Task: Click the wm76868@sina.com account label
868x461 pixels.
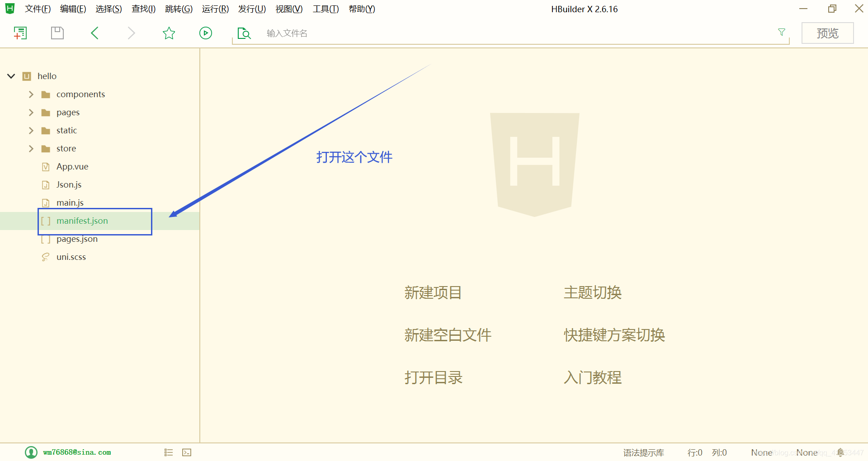Action: (x=77, y=452)
